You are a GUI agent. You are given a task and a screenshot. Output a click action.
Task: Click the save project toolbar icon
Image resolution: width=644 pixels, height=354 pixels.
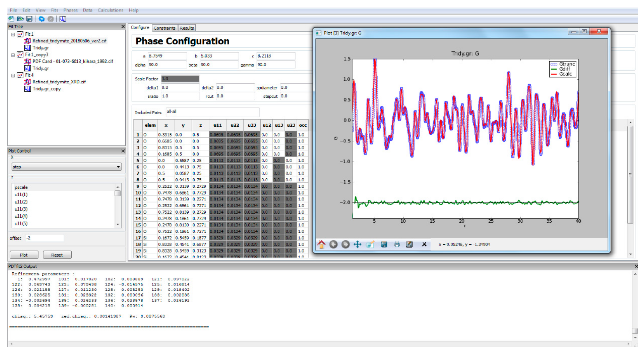click(x=29, y=19)
